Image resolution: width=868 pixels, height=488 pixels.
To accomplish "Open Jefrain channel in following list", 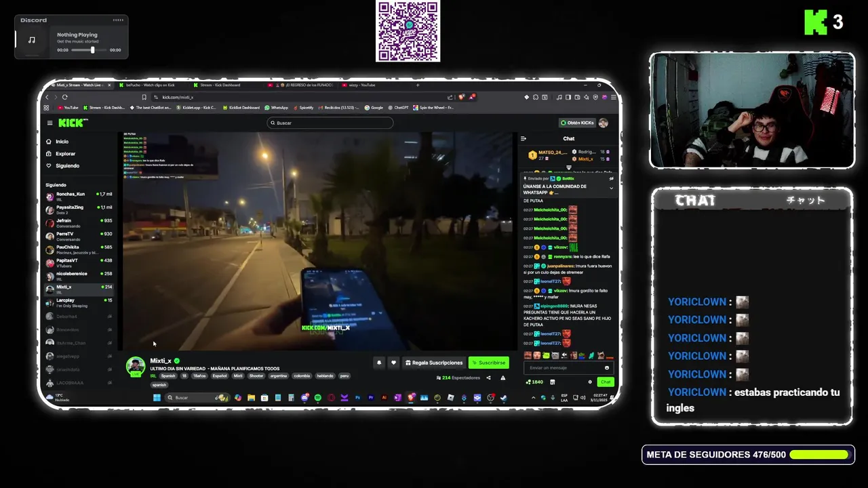I will click(79, 222).
